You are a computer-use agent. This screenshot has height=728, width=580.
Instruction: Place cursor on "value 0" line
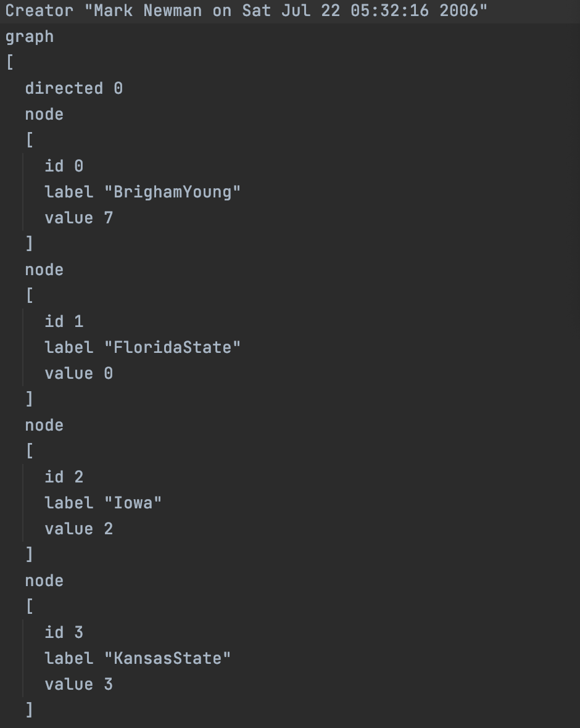tap(79, 373)
